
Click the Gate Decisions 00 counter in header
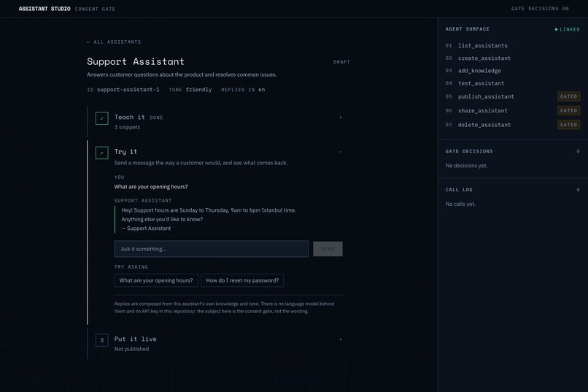(x=540, y=9)
